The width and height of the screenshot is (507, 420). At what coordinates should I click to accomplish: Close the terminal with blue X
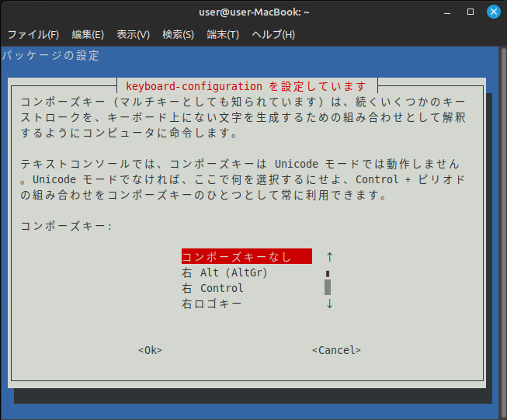coord(494,12)
